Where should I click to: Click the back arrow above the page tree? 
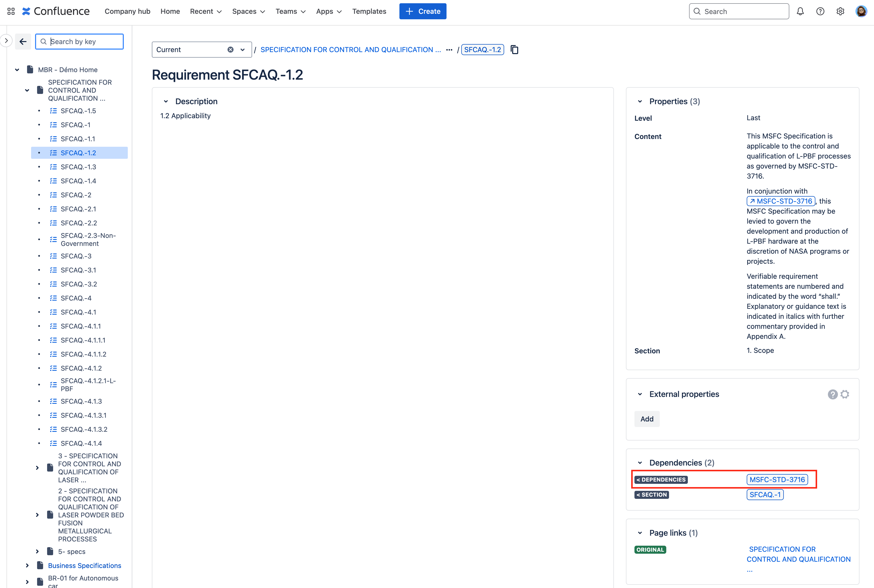[x=23, y=41]
